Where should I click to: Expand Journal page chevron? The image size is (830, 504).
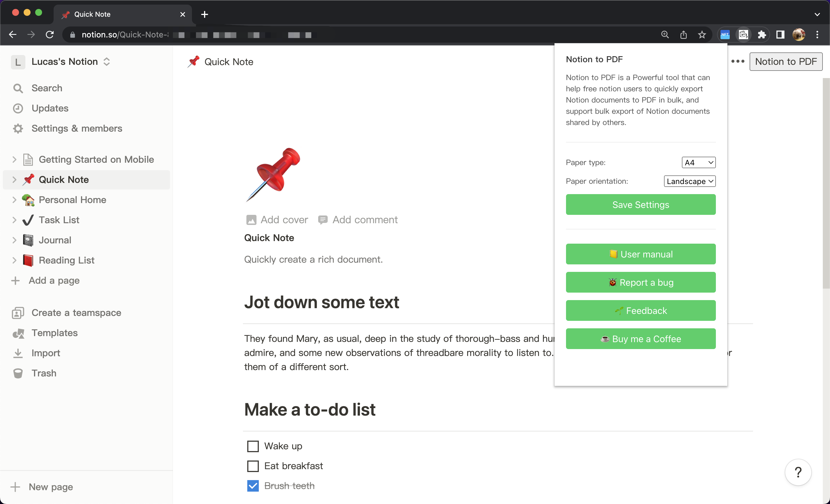(x=14, y=240)
